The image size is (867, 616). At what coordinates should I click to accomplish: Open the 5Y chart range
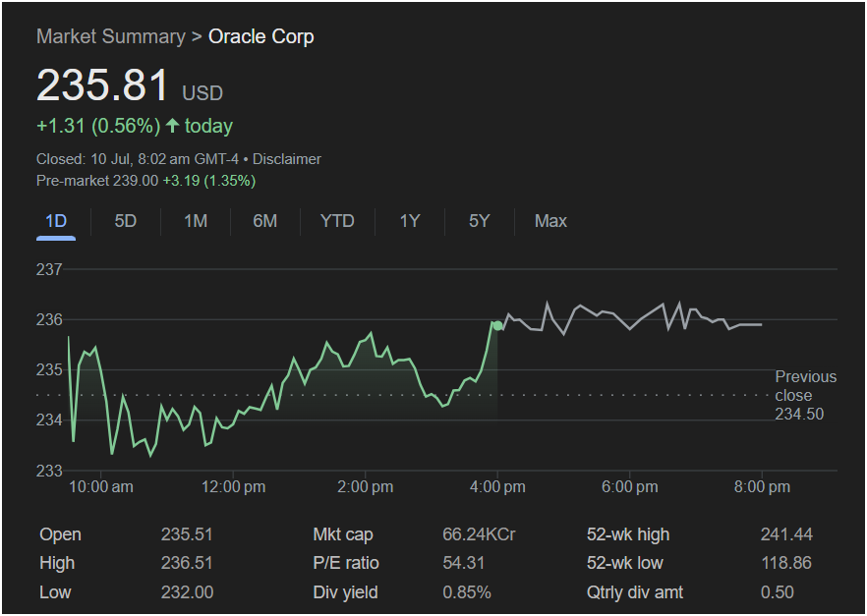[x=480, y=221]
